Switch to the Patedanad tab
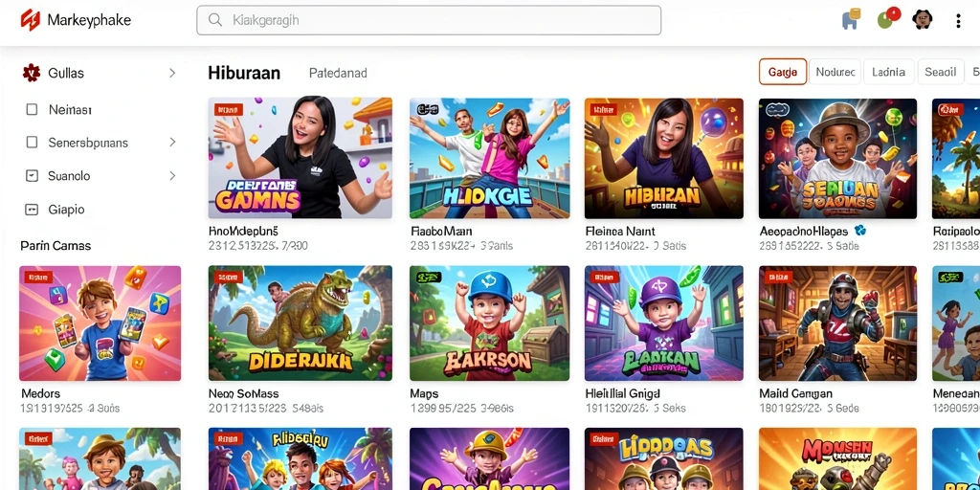The image size is (980, 490). 338,73
